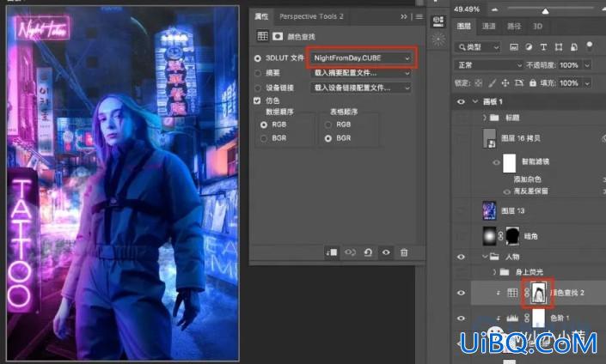Open the collapsed dock icon above the sunburst

(438, 21)
